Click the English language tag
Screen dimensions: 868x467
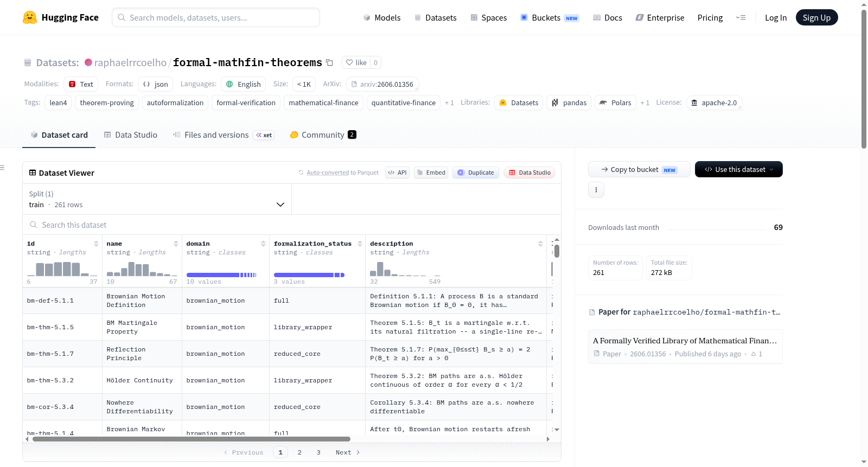click(243, 84)
